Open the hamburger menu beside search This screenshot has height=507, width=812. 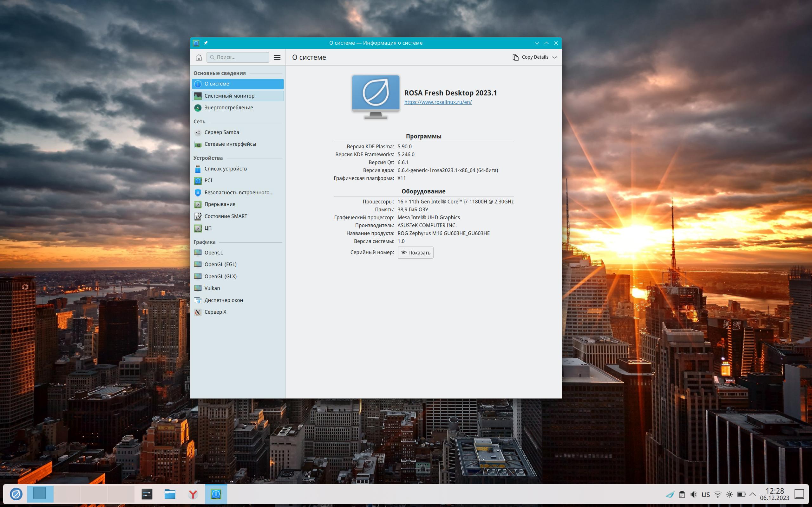tap(277, 57)
